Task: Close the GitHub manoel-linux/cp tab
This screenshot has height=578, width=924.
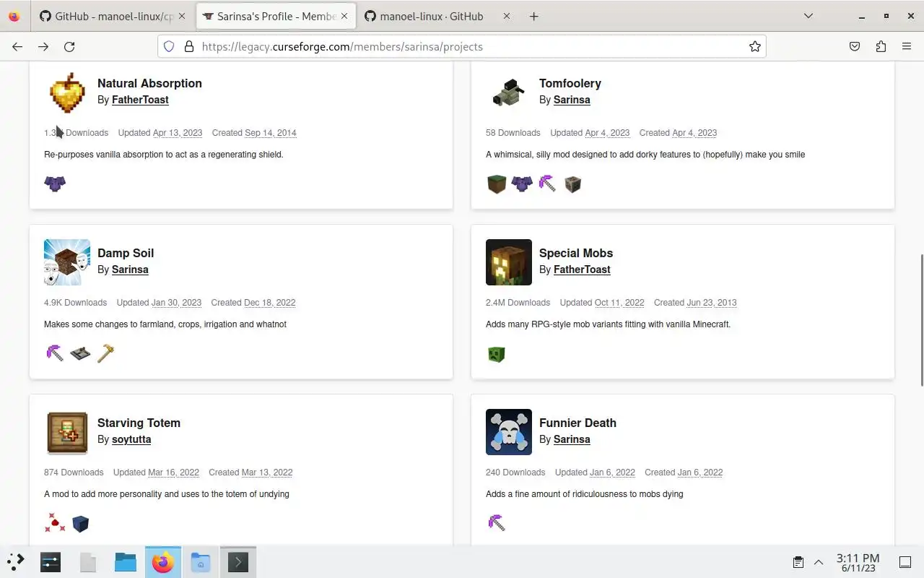Action: pyautogui.click(x=180, y=16)
